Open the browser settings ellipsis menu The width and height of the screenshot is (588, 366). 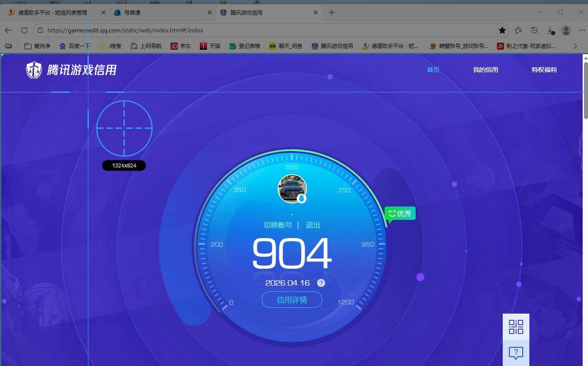[x=582, y=30]
